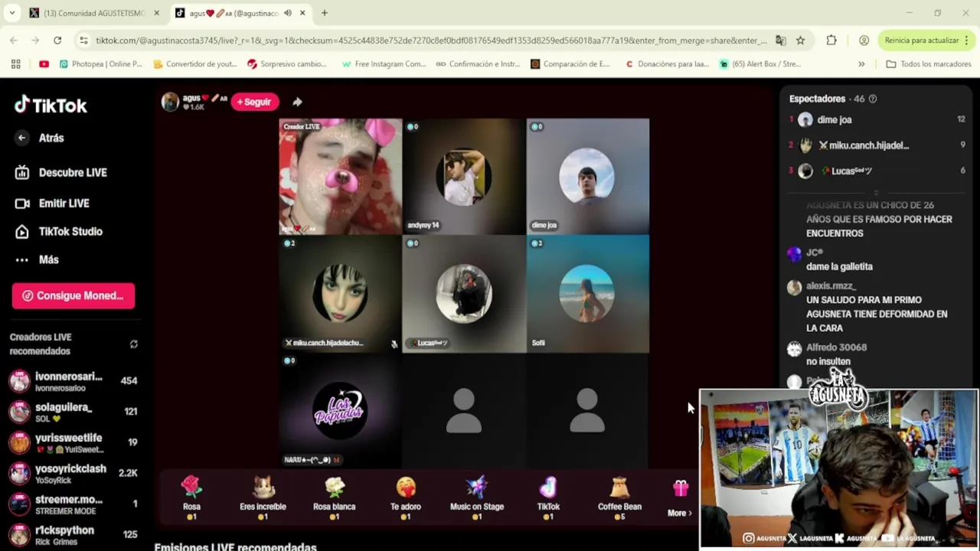Select andyroy 14 guest tile
The image size is (980, 551).
tap(464, 176)
